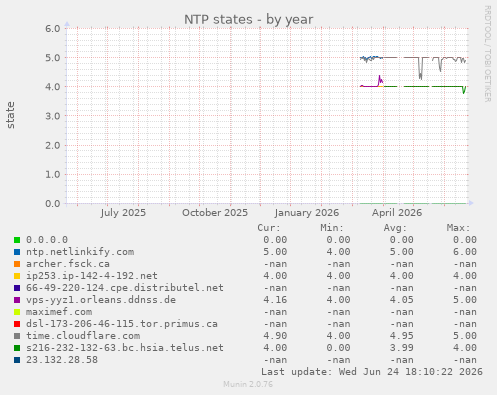Select the 66-49-220-124.cpe.distributel.net label
The image size is (497, 395).
pyautogui.click(x=125, y=288)
